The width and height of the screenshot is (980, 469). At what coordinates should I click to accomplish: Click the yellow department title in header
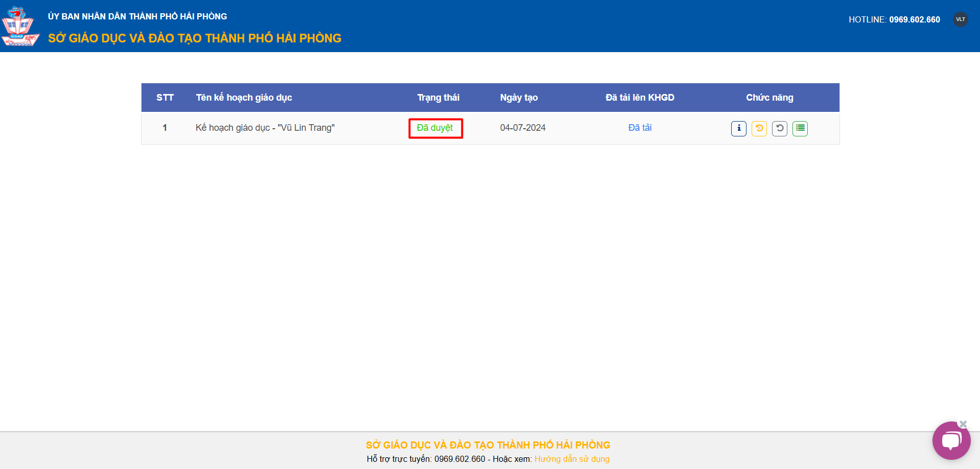[x=195, y=38]
